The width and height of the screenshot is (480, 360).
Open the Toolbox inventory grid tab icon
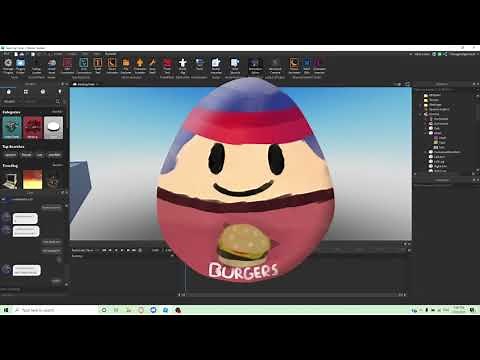point(26,92)
